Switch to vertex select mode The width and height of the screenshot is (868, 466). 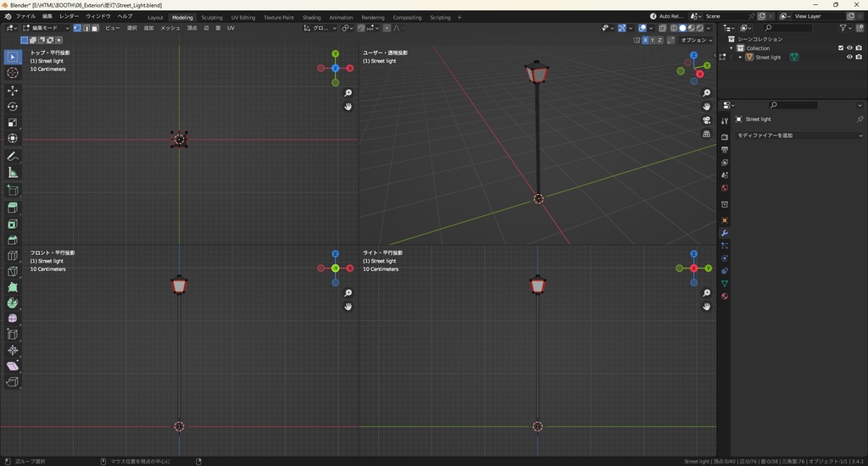tap(77, 28)
